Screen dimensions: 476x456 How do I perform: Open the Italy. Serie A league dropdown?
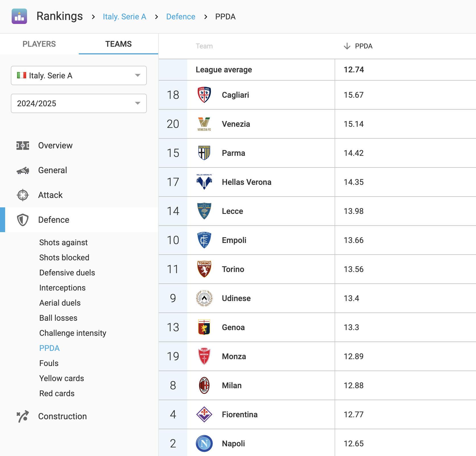(x=79, y=75)
